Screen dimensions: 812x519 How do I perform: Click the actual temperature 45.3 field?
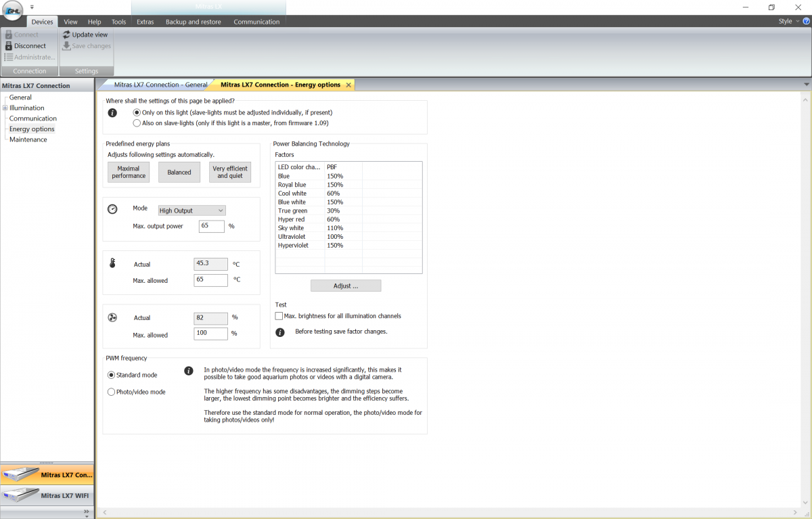(x=210, y=263)
